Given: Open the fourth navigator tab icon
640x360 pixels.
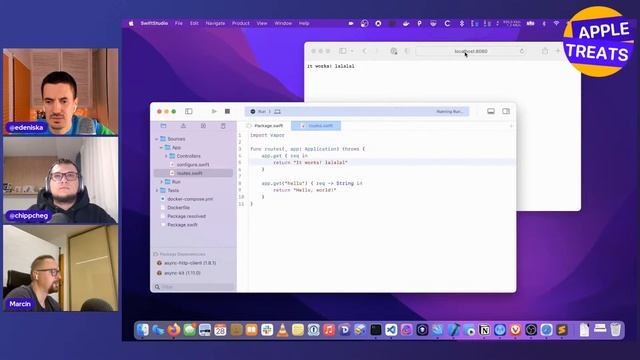Looking at the screenshot, I should click(223, 126).
